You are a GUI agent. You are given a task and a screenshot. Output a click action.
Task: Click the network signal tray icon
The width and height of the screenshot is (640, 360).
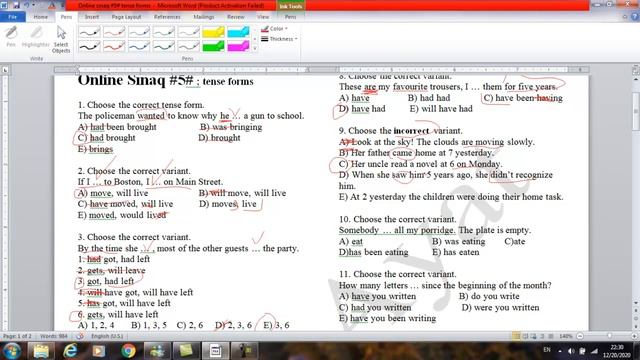click(x=594, y=351)
